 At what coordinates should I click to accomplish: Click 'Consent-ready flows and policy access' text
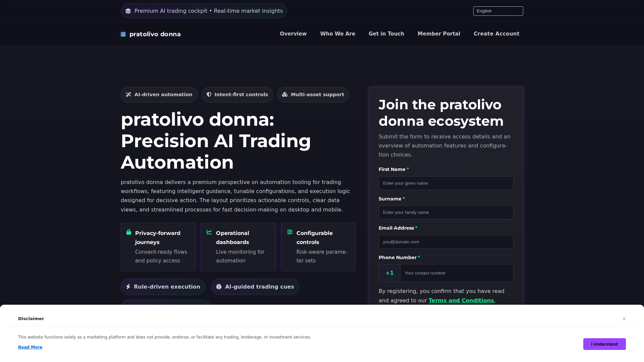coord(161,256)
